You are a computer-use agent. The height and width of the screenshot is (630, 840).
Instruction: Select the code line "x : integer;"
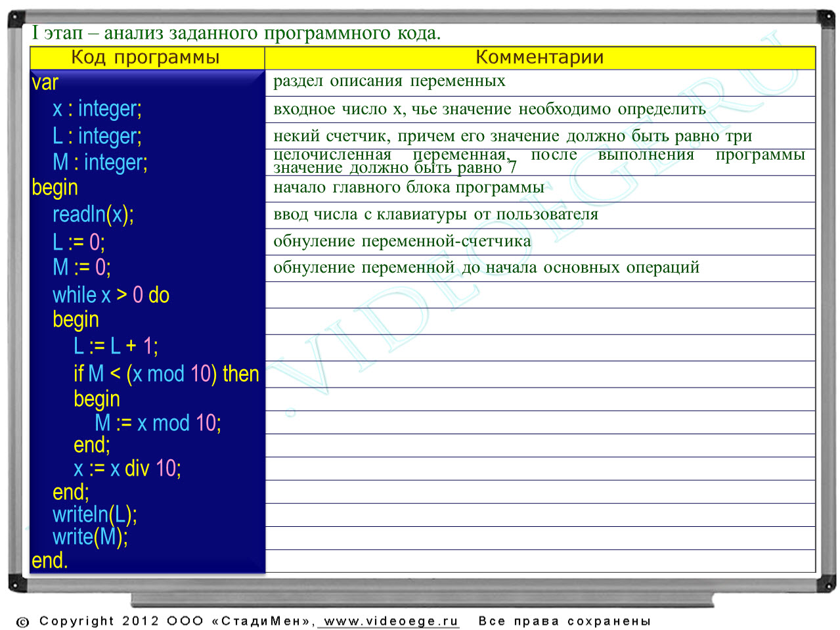click(x=97, y=109)
